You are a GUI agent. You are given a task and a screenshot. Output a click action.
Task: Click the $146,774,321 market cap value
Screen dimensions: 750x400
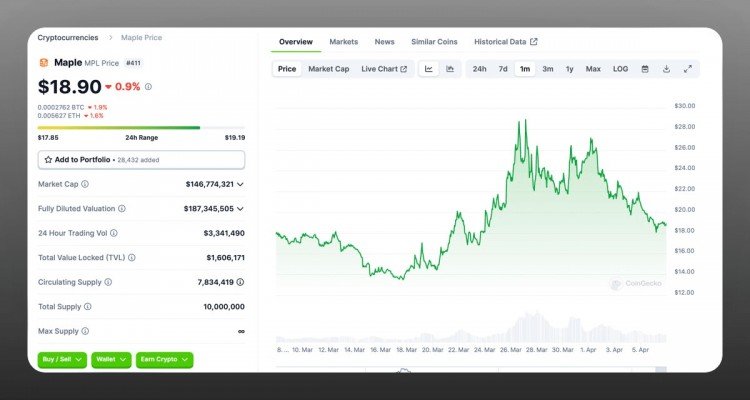pyautogui.click(x=210, y=184)
